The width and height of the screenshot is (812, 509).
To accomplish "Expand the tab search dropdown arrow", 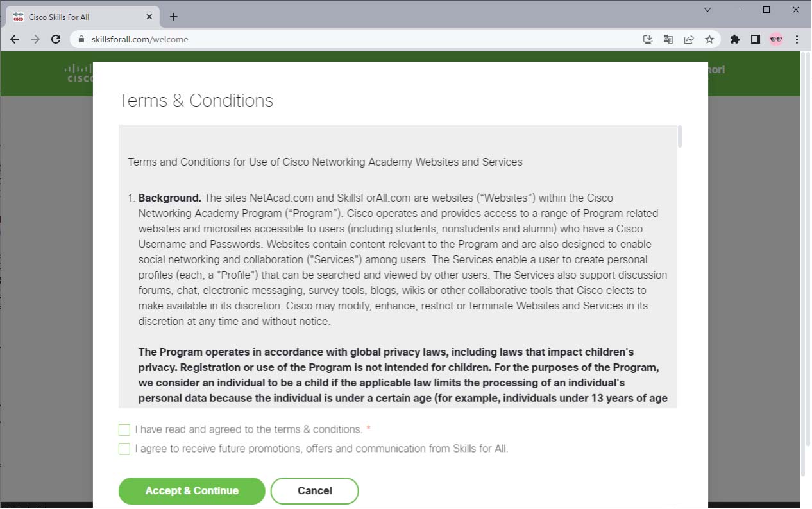I will point(707,10).
